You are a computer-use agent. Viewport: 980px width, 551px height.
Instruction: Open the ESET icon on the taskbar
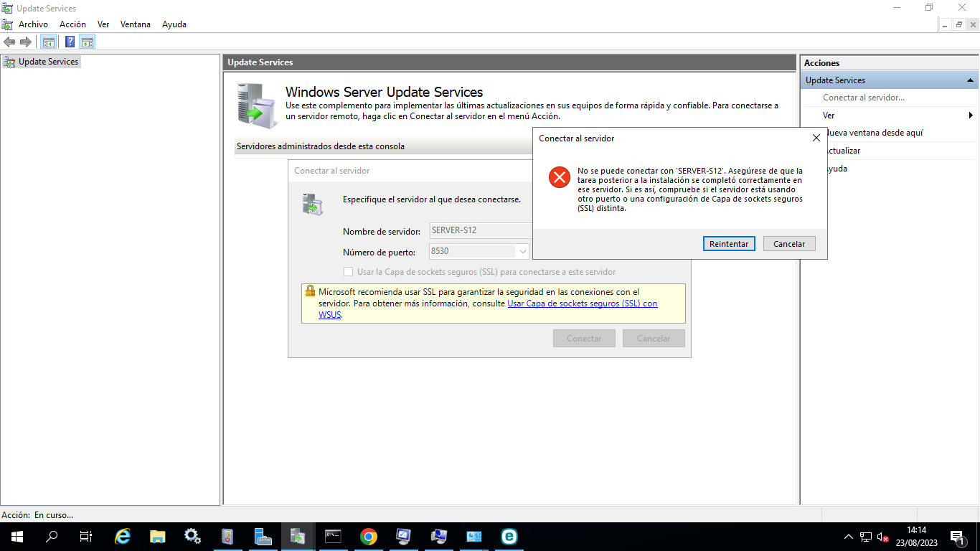[509, 536]
